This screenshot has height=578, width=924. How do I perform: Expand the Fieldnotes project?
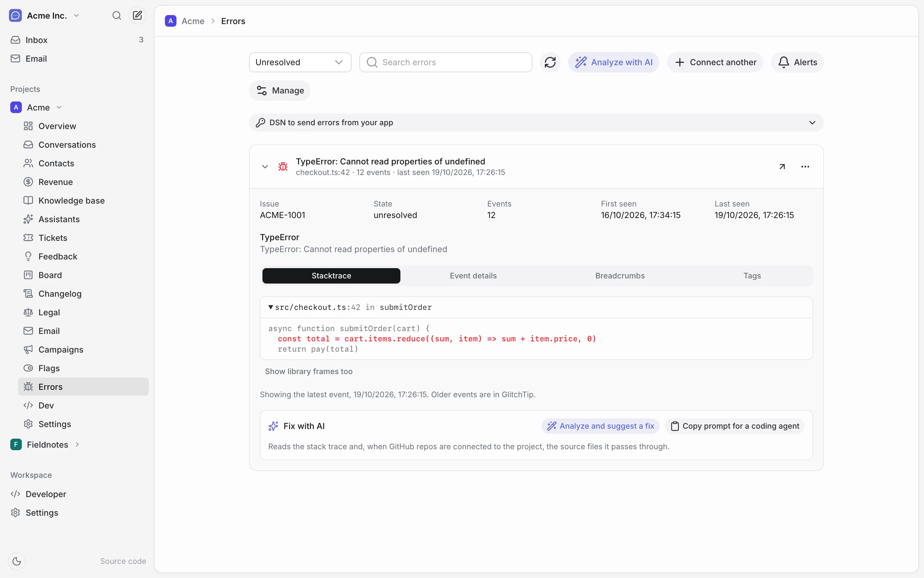77,445
